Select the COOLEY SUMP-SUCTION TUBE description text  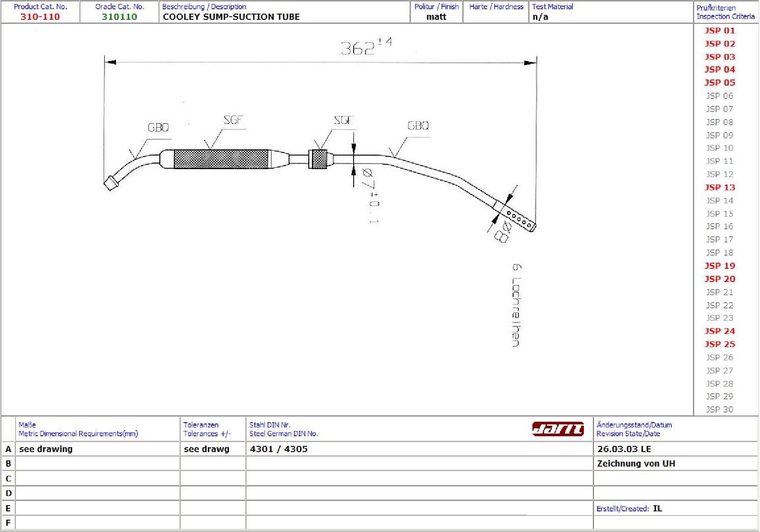231,17
